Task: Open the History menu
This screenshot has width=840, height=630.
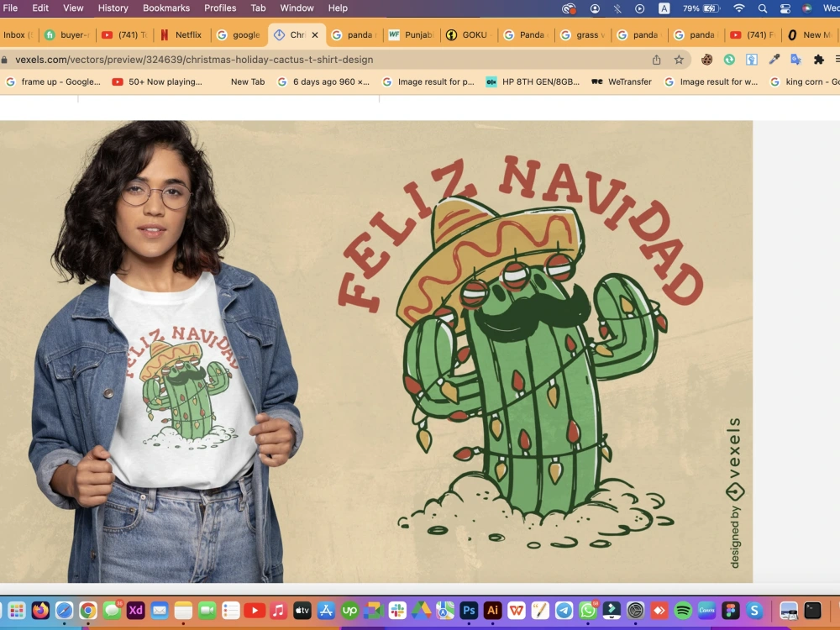Action: (113, 8)
